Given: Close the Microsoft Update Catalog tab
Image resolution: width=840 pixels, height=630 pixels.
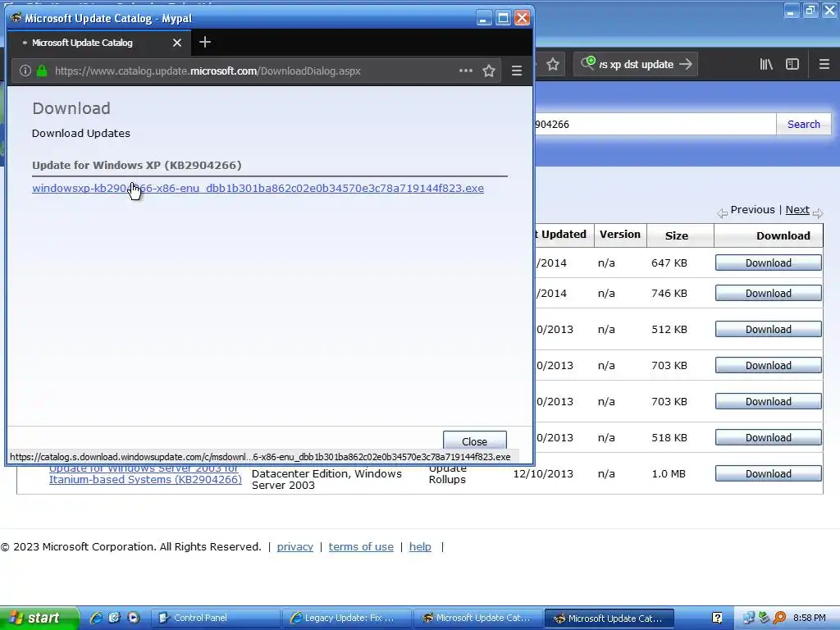Looking at the screenshot, I should click(177, 43).
